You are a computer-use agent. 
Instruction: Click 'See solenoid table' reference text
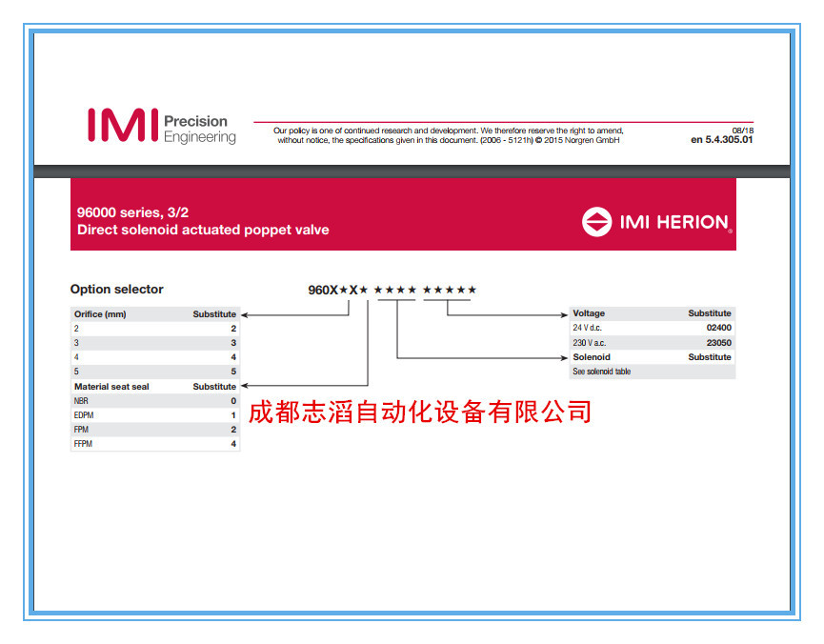click(x=602, y=372)
